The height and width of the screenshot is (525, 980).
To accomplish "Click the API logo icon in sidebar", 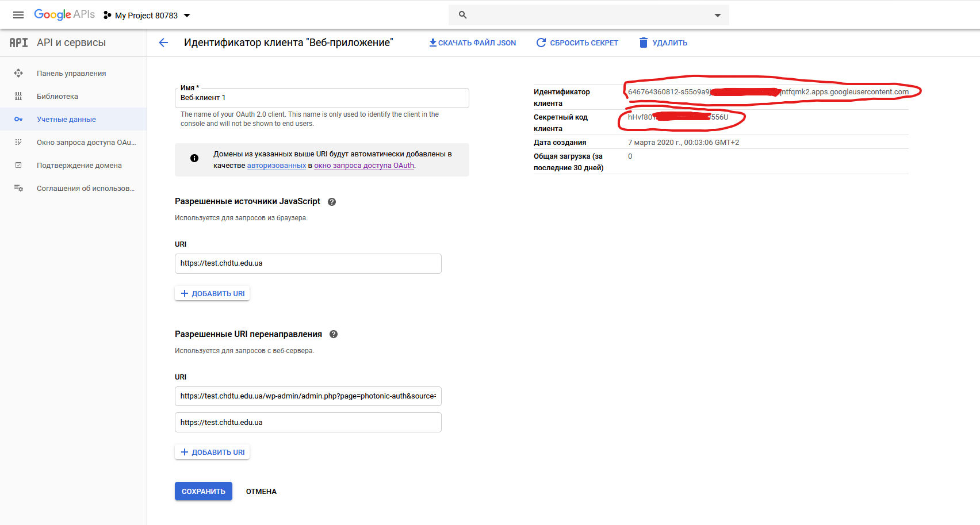I will point(18,43).
